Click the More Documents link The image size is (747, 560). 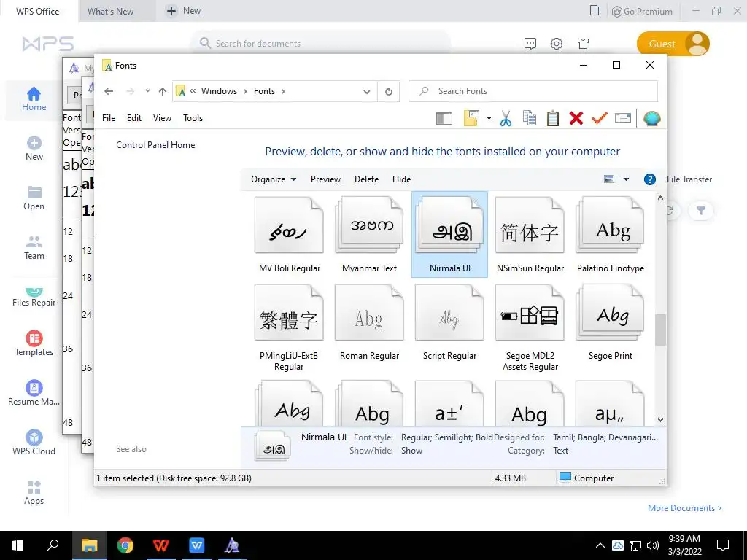(x=684, y=508)
